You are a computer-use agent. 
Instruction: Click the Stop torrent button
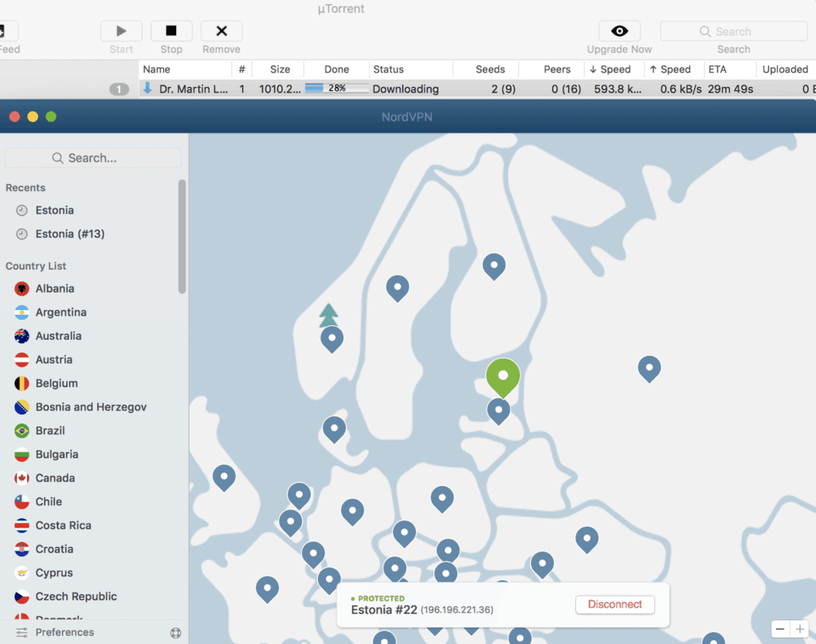[171, 32]
